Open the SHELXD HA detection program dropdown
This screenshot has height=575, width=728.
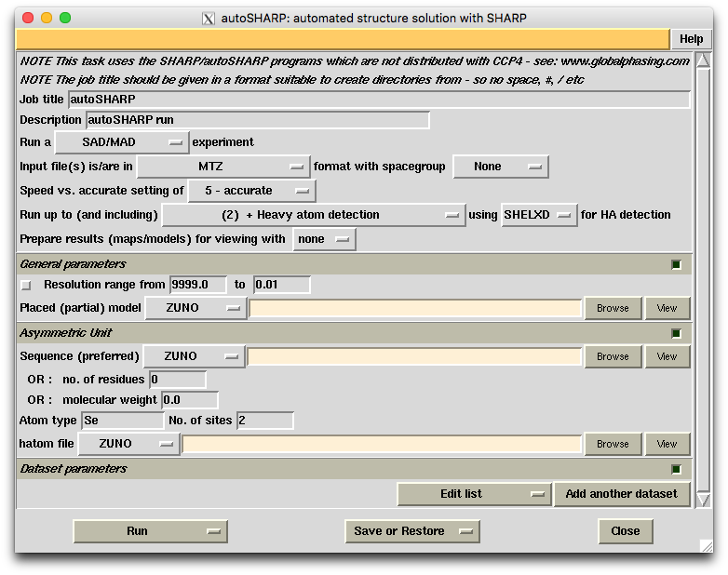tap(539, 215)
